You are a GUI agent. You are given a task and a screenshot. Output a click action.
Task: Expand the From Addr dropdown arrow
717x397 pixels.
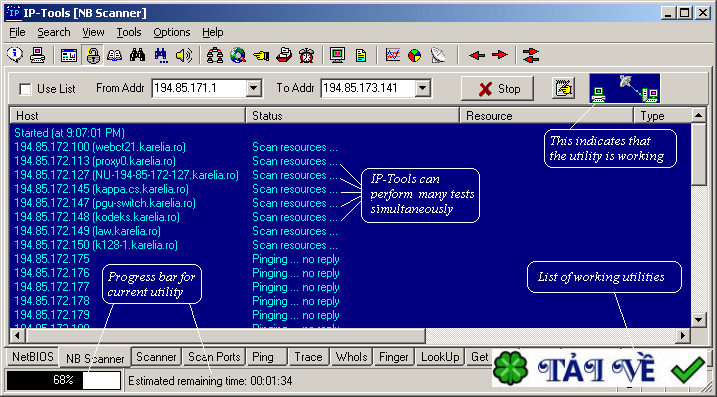pyautogui.click(x=254, y=88)
